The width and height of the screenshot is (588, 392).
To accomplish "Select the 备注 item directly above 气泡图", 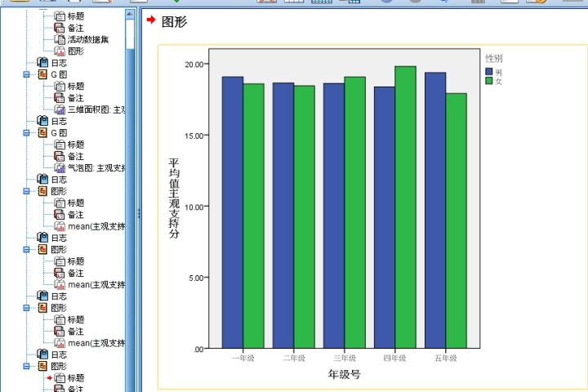I will point(75,157).
